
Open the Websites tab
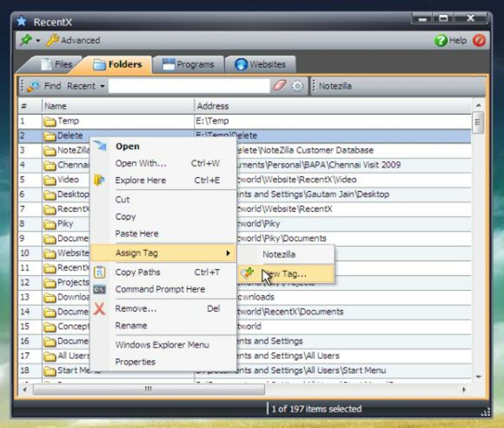(x=260, y=65)
